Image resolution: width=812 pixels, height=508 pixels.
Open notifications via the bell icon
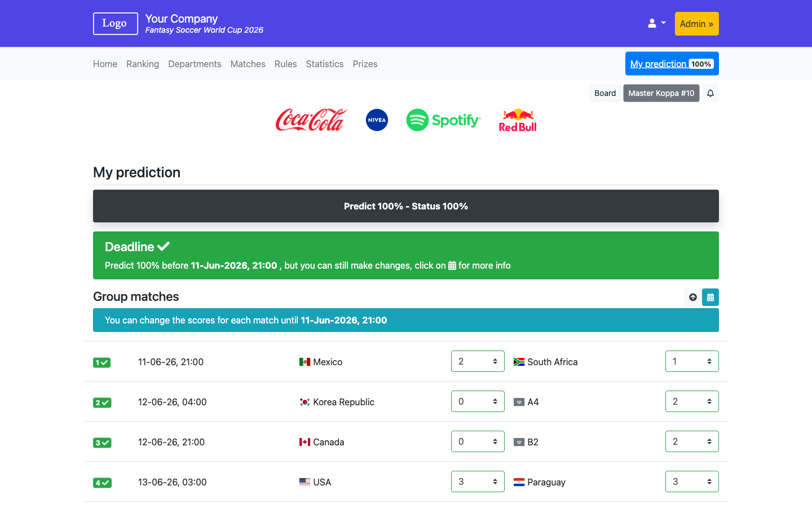click(x=710, y=93)
